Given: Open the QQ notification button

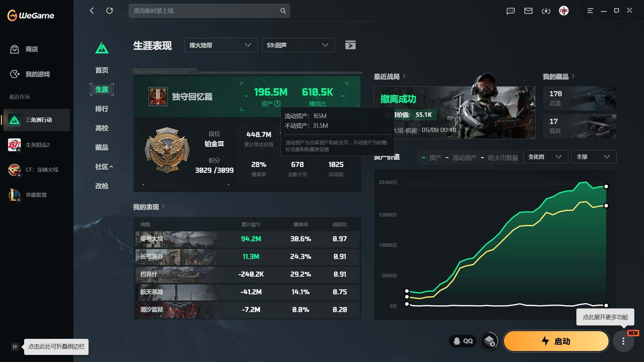Looking at the screenshot, I should (x=463, y=341).
